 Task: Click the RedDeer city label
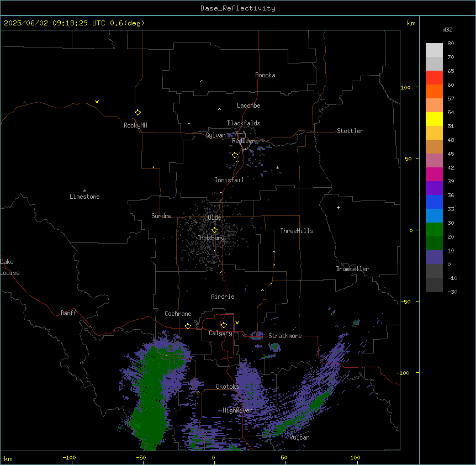coord(244,141)
